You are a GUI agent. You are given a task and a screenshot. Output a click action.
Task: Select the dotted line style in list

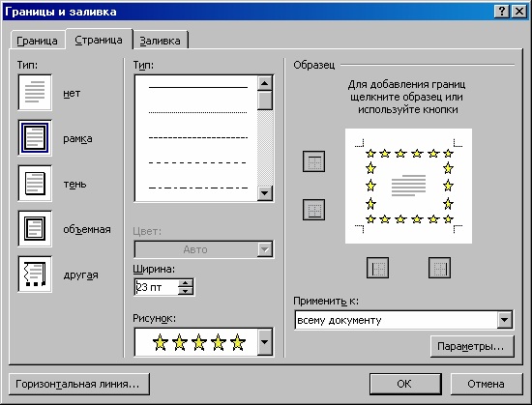tap(197, 112)
